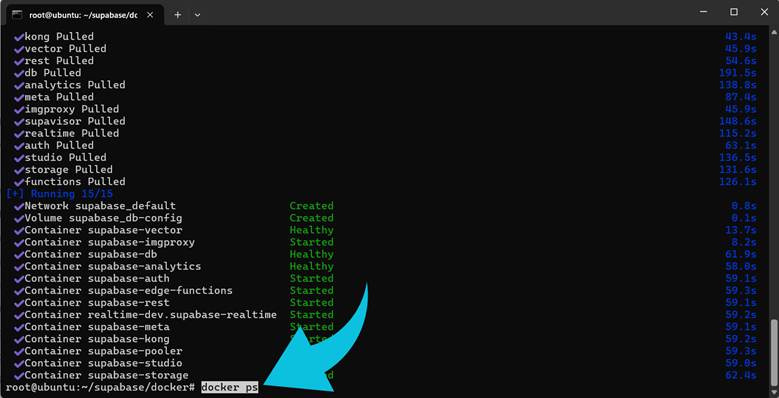Click the 'vector Pulled' line
Screen dimensions: 779x398
click(65, 49)
